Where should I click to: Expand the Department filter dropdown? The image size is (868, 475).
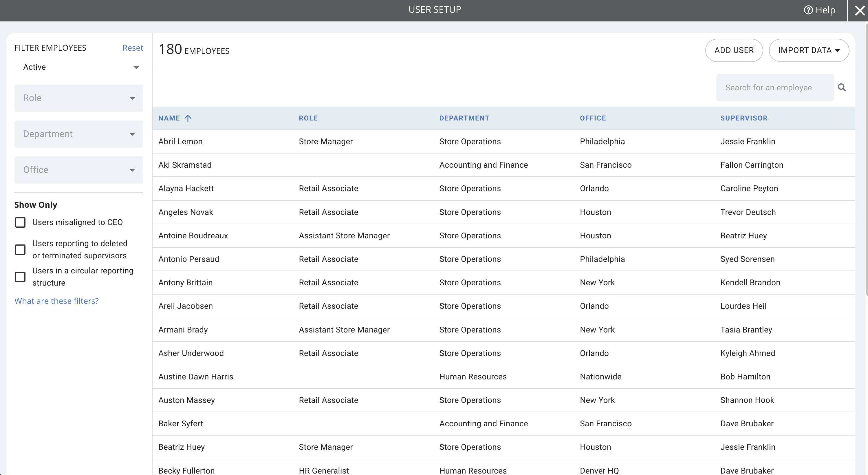pyautogui.click(x=79, y=134)
